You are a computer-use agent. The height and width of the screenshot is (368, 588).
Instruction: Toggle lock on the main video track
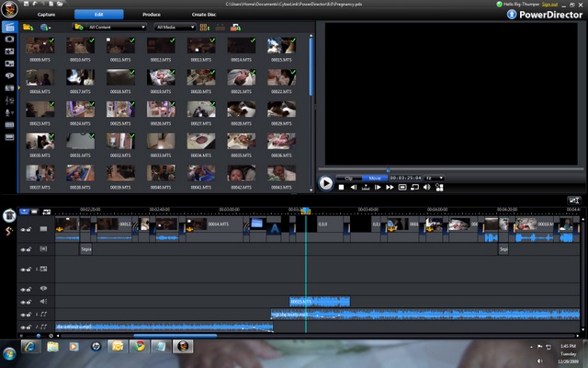tap(28, 229)
